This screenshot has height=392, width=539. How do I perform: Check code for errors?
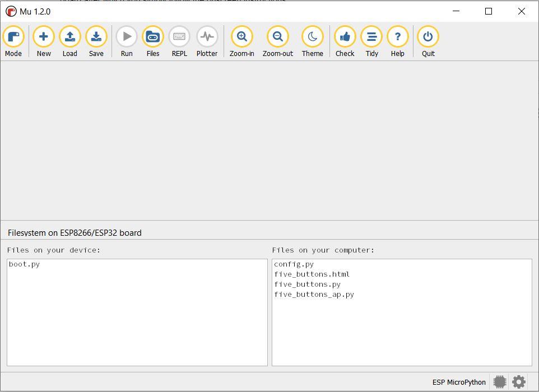pyautogui.click(x=345, y=41)
